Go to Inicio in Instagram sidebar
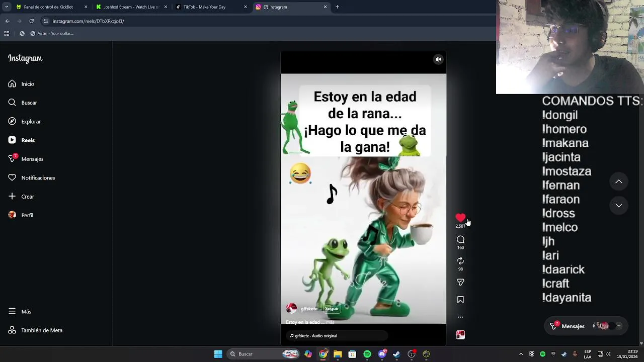Image resolution: width=644 pixels, height=362 pixels. pos(21,84)
